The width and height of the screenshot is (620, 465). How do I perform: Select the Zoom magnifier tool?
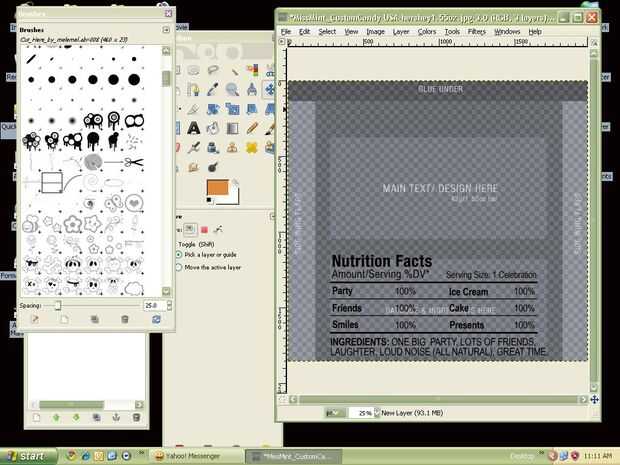pyautogui.click(x=232, y=89)
